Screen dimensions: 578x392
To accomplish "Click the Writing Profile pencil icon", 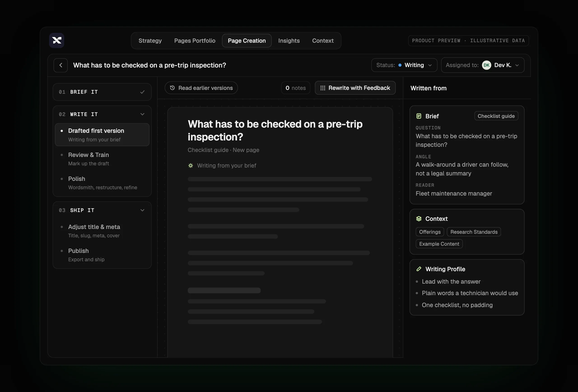I will click(x=419, y=269).
